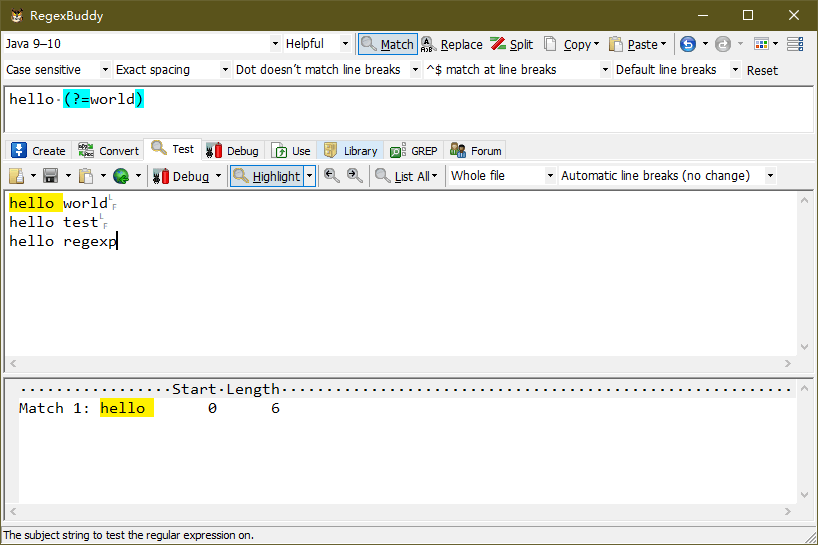Open the List All menu
Viewport: 818px width, 545px height.
pyautogui.click(x=406, y=176)
